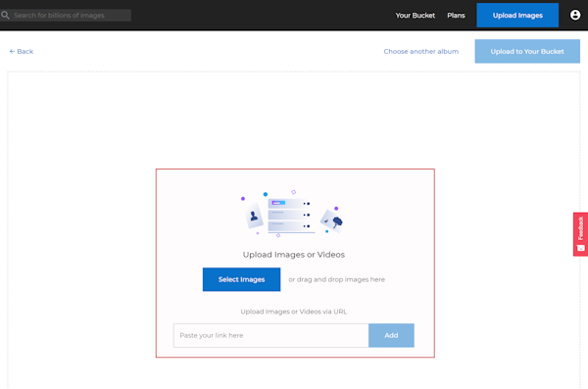Image resolution: width=588 pixels, height=389 pixels.
Task: Click the back arrow icon
Action: [12, 51]
